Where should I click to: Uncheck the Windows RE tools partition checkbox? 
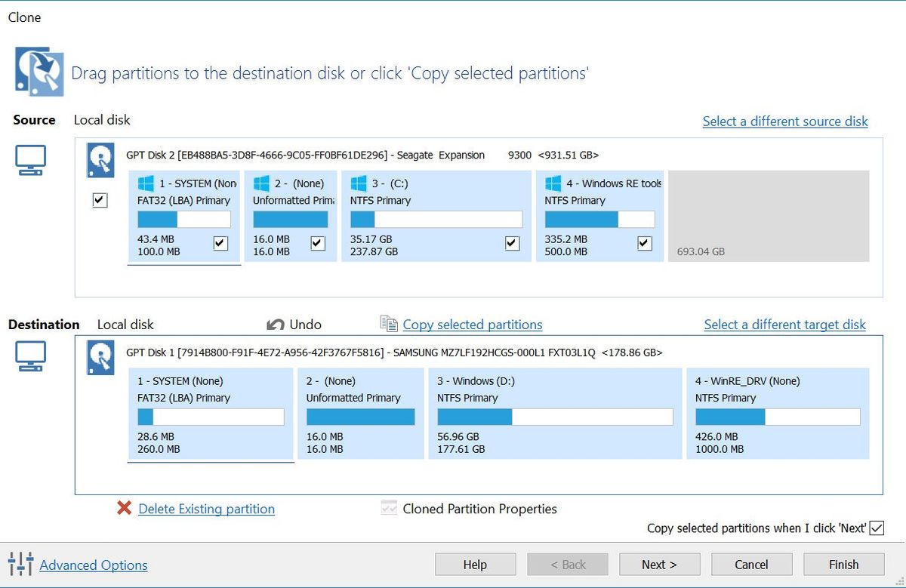pyautogui.click(x=644, y=243)
